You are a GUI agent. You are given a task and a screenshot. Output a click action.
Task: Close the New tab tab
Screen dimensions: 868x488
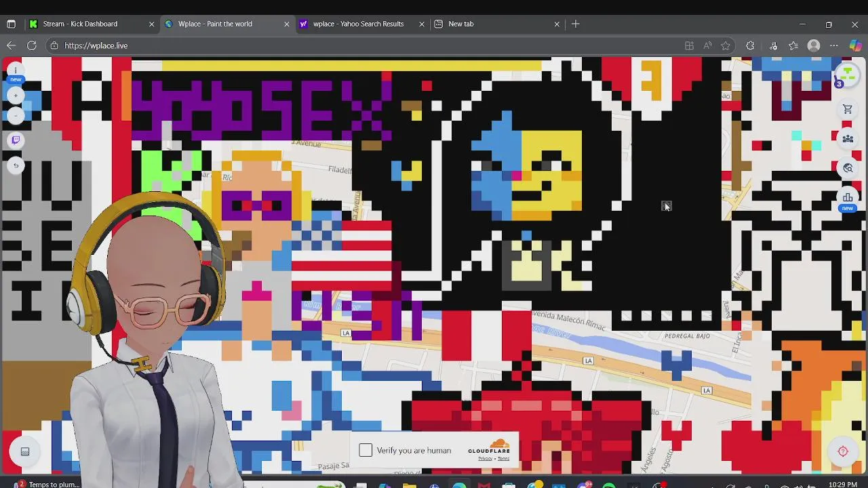point(557,24)
